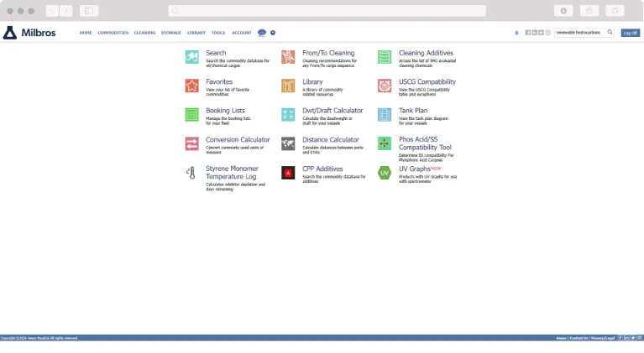
Task: Open the STOWAGE menu
Action: tap(170, 33)
